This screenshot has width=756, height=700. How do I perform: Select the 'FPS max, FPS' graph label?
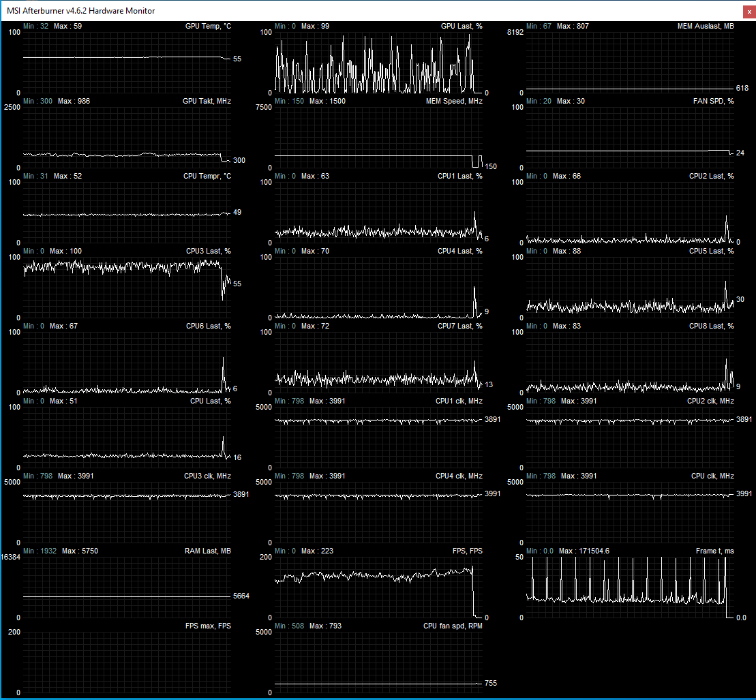(x=208, y=626)
